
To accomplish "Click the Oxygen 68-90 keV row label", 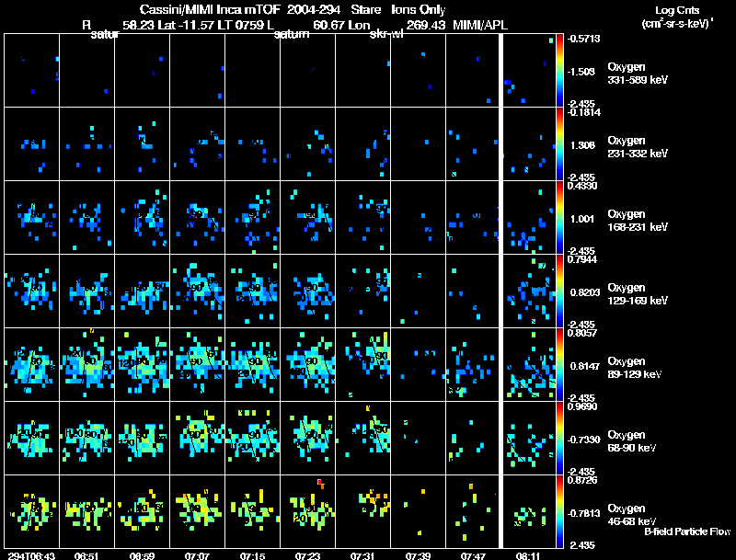I will [x=632, y=441].
